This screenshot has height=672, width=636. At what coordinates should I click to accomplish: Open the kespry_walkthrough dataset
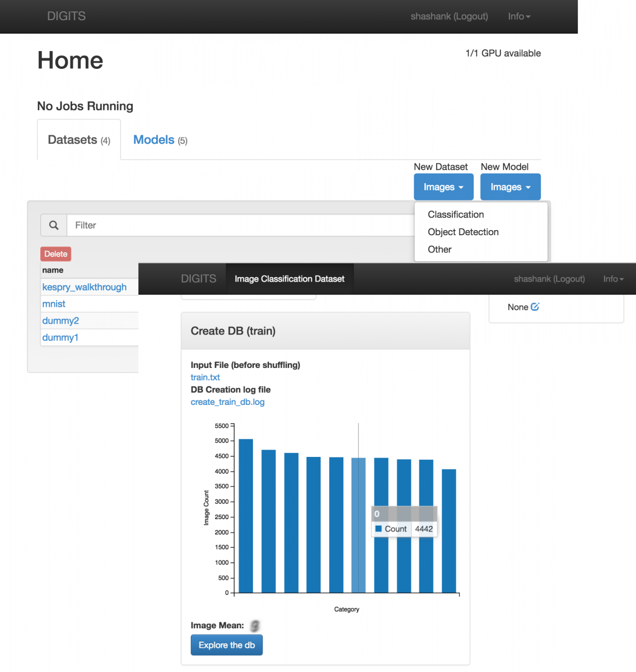(x=85, y=287)
